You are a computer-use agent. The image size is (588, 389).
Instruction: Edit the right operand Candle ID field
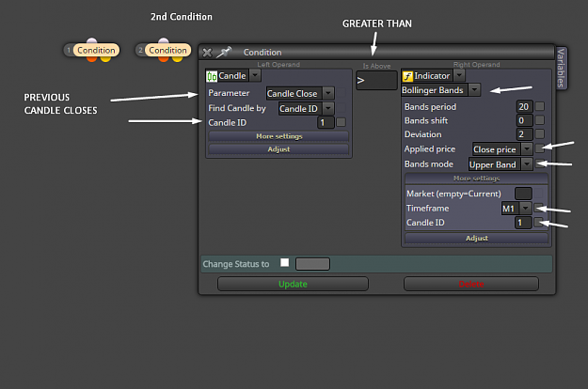pyautogui.click(x=523, y=223)
